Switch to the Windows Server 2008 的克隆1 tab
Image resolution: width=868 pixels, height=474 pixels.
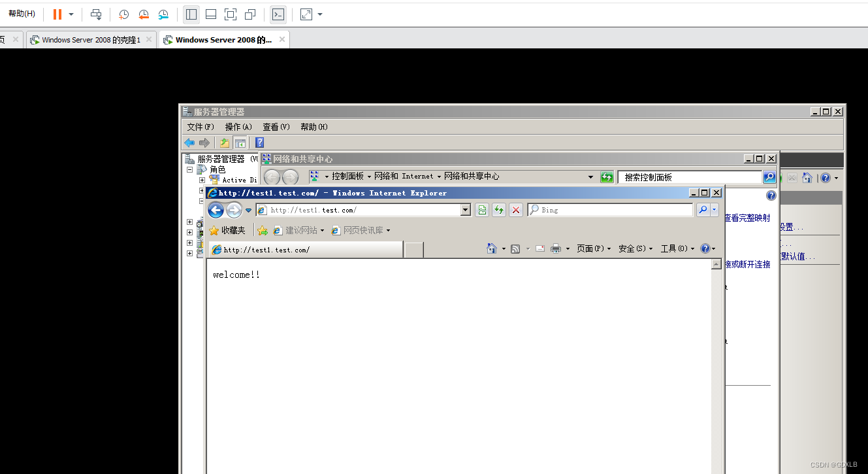pyautogui.click(x=91, y=40)
